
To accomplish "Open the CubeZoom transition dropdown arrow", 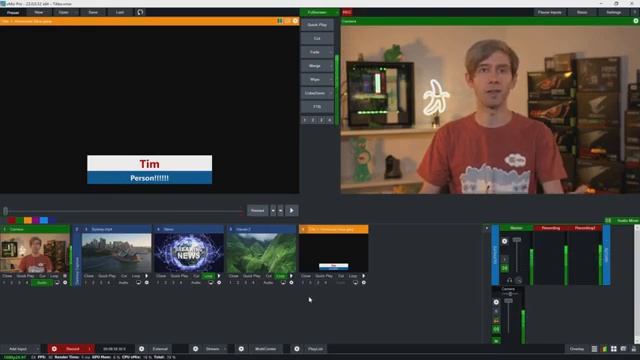I will pos(331,93).
